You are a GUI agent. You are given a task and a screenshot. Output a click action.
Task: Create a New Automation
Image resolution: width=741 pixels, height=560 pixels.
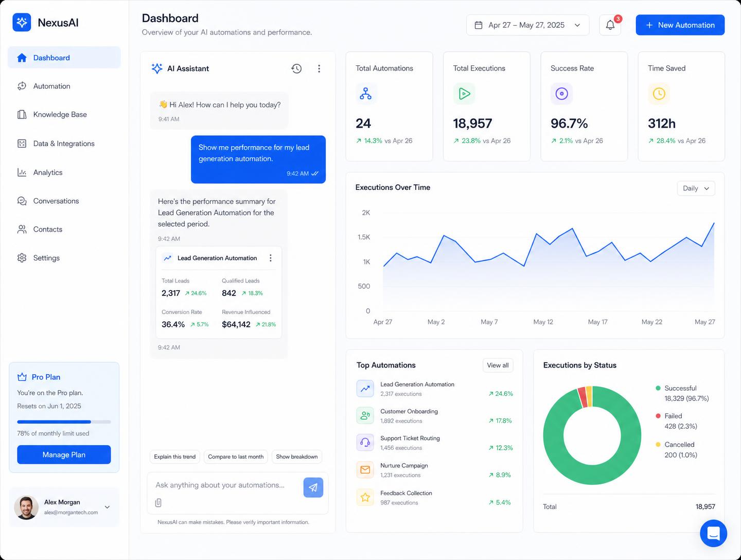680,25
